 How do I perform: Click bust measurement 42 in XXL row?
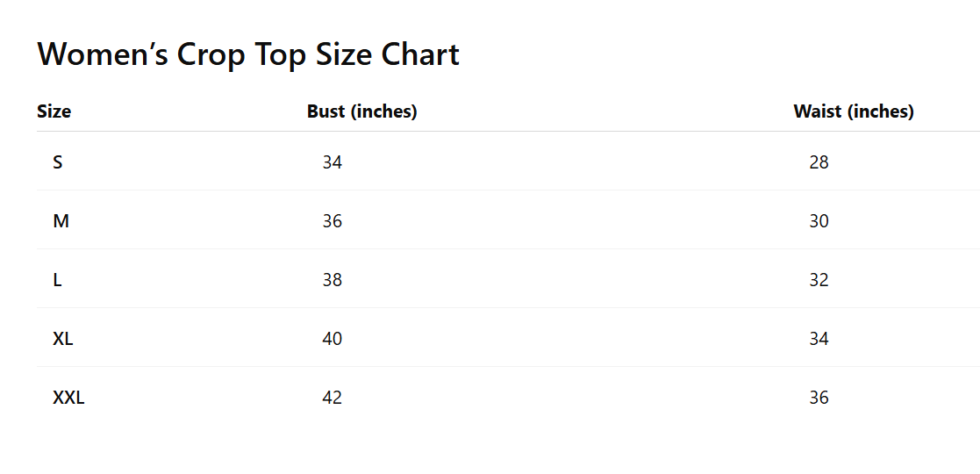332,398
